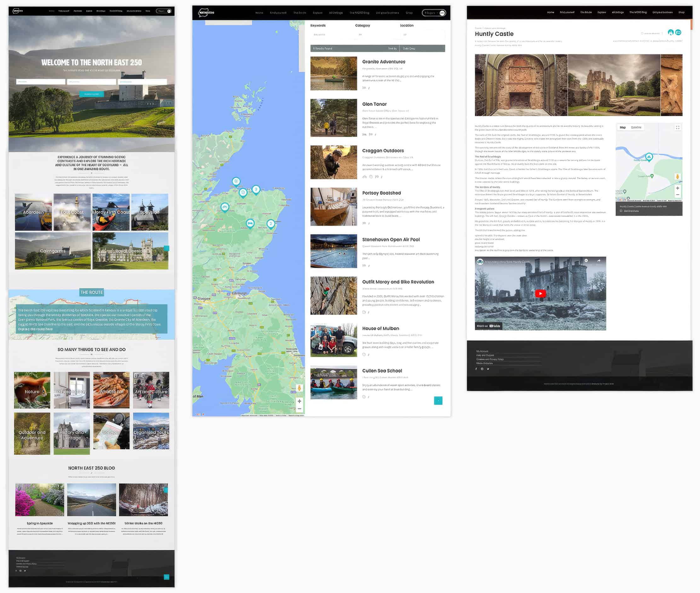
Task: Open the Spring in Speyside blog post
Action: (40, 523)
